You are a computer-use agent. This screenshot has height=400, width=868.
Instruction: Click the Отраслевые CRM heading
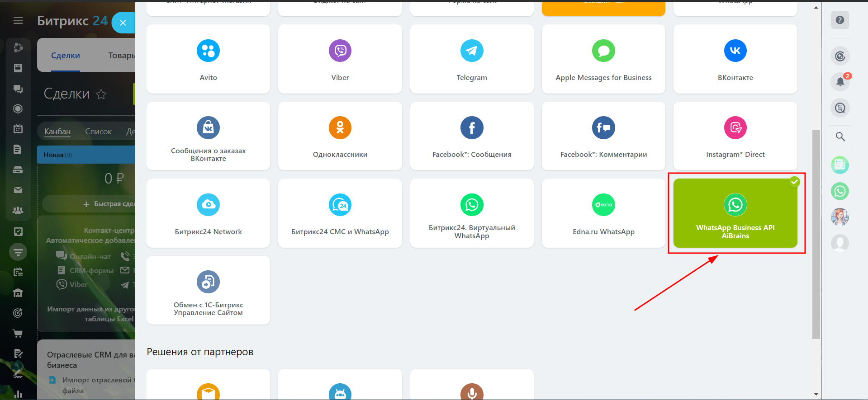coord(91,360)
